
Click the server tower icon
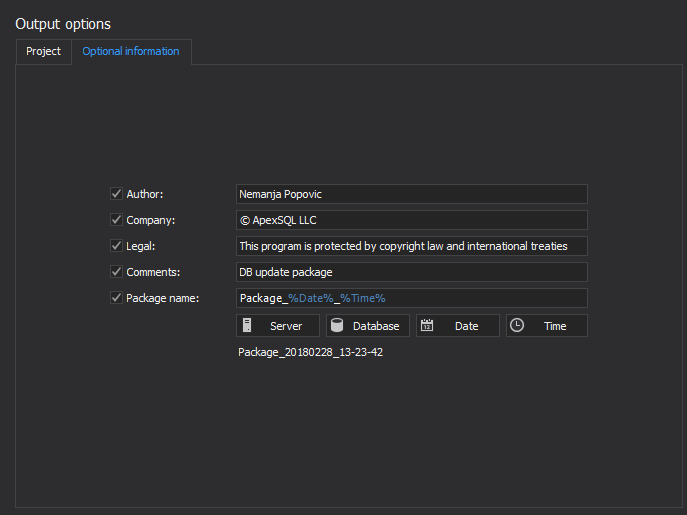(x=247, y=326)
